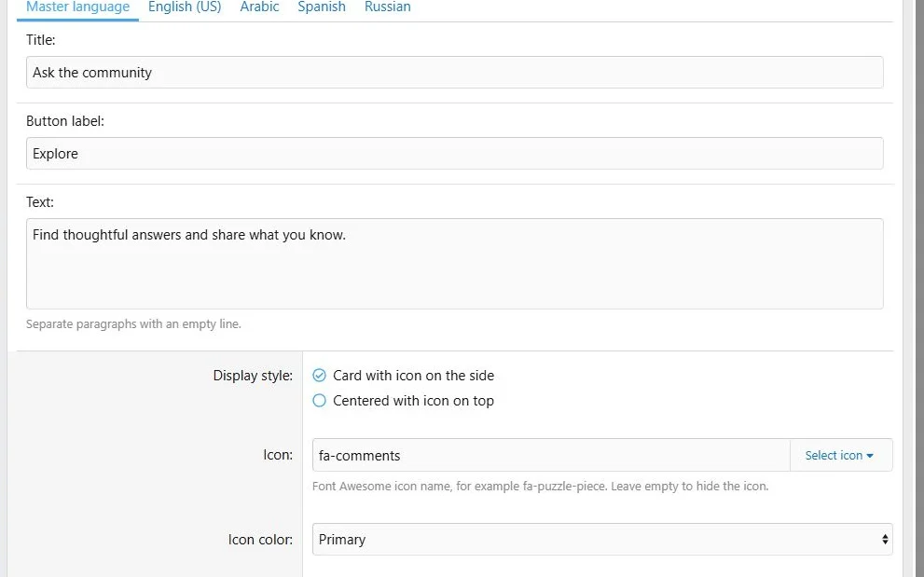Click the 'Button label:' label
The width and height of the screenshot is (924, 577).
pos(65,121)
